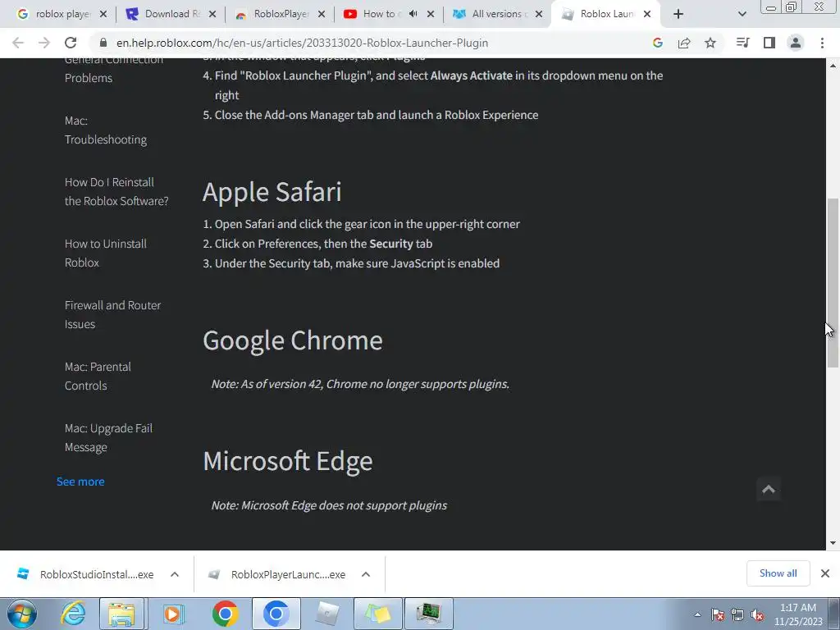Open the Roblox taskbar icon
Screen dimensions: 840x630
(x=326, y=614)
